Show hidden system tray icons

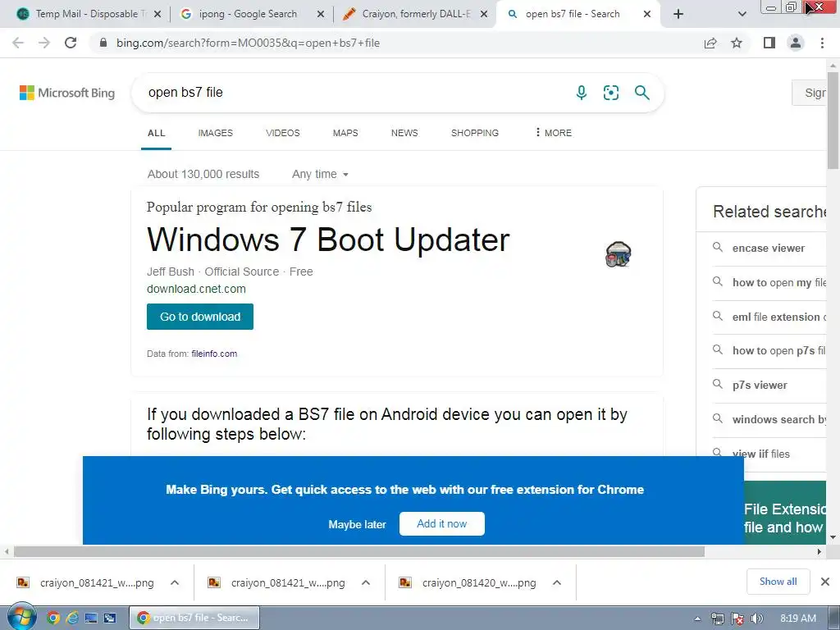[697, 619]
